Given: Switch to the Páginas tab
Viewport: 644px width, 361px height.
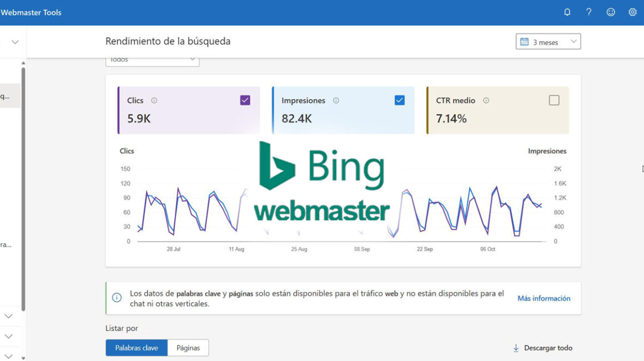Looking at the screenshot, I should (x=188, y=348).
